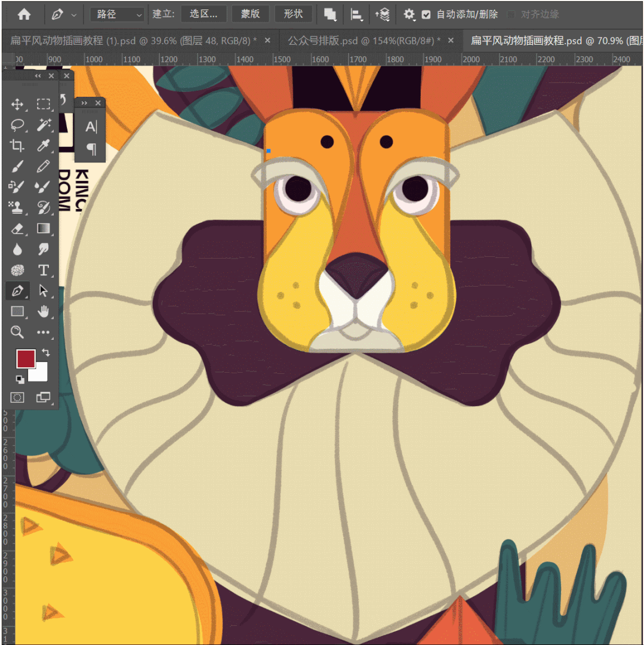Select the Eyedropper tool
Viewport: 644px width, 645px height.
coord(43,145)
